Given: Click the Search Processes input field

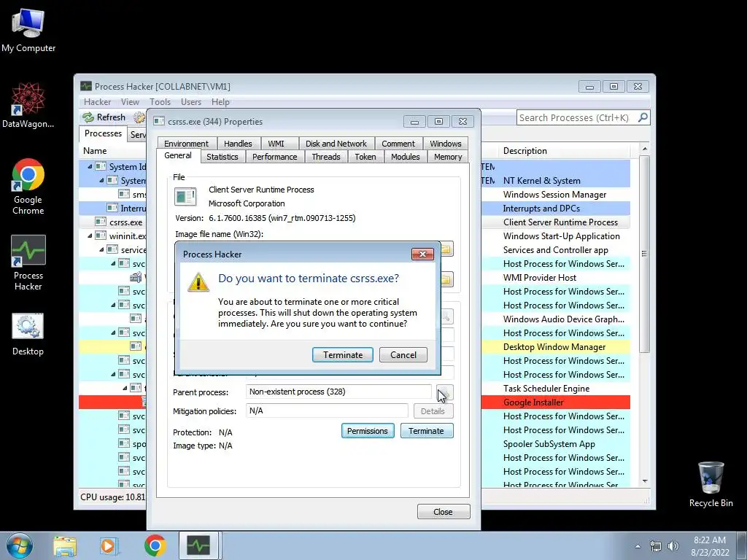Looking at the screenshot, I should [576, 117].
